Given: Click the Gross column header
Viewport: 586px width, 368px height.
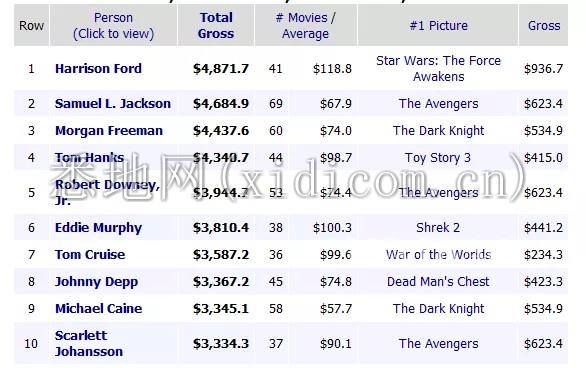Looking at the screenshot, I should [x=544, y=25].
